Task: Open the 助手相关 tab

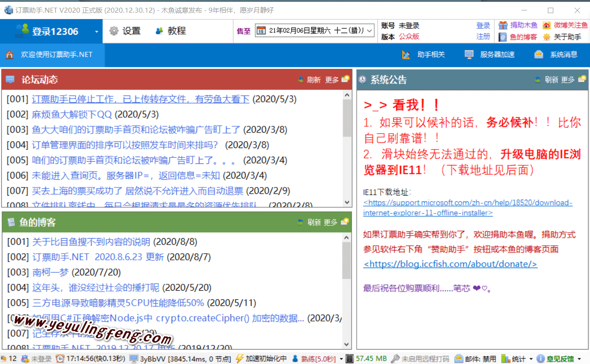Action: [424, 55]
